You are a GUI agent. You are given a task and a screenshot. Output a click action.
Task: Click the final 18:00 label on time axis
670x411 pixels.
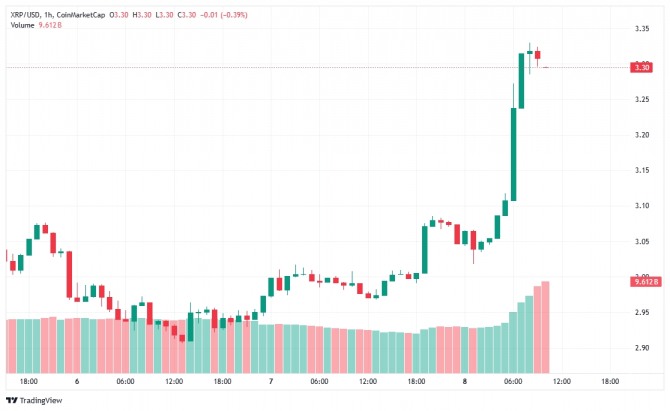pyautogui.click(x=611, y=381)
